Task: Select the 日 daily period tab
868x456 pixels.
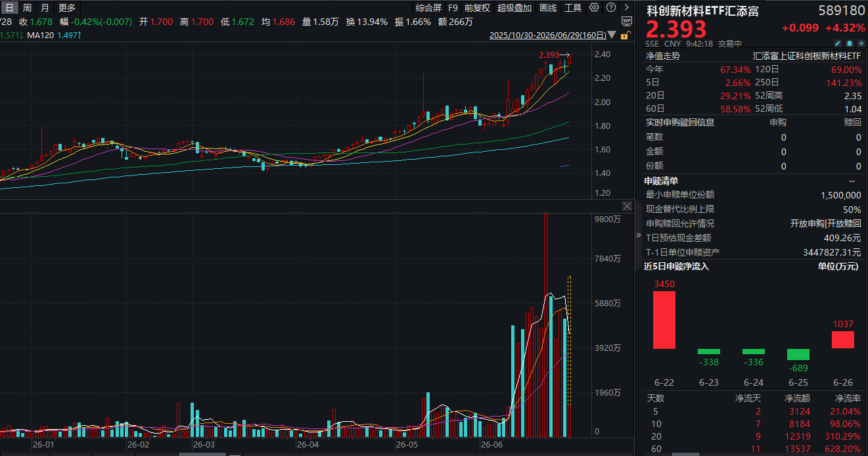Action: tap(9, 8)
